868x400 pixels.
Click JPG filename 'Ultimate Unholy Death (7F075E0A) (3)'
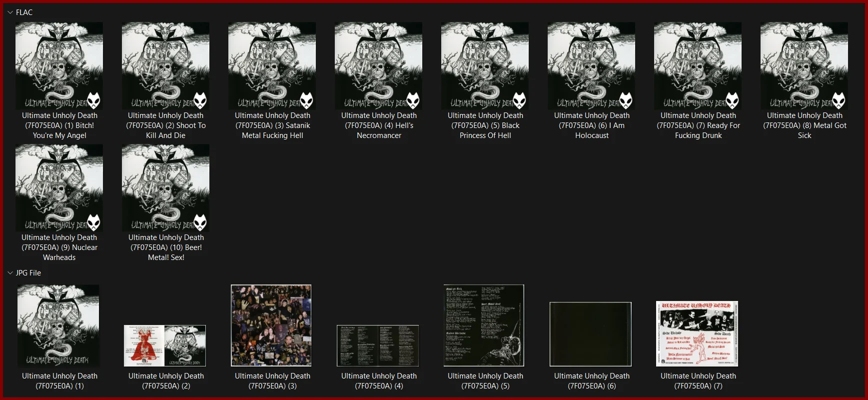click(272, 381)
